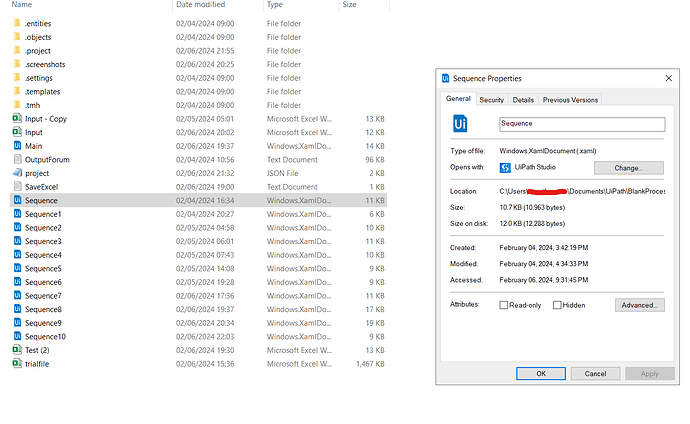Click the JSON file icon of project
The image size is (690, 424).
click(17, 173)
